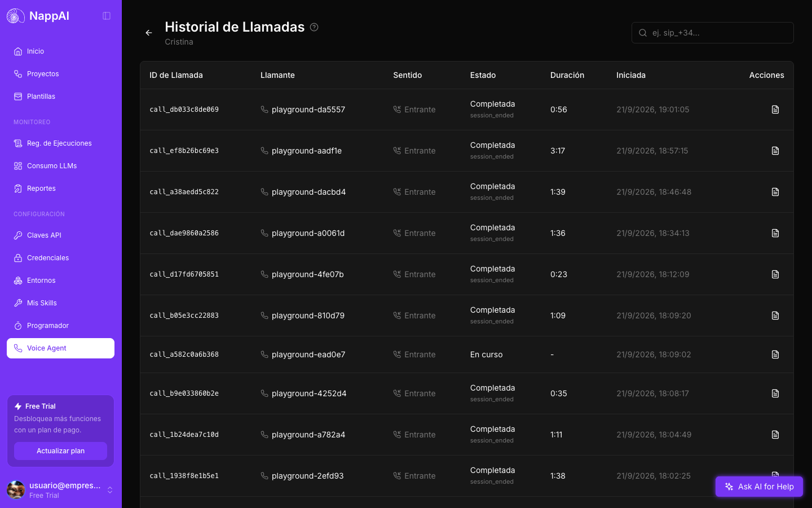Click incoming call icon in call_b9e033860b2e row
The image size is (812, 508).
[x=397, y=393]
